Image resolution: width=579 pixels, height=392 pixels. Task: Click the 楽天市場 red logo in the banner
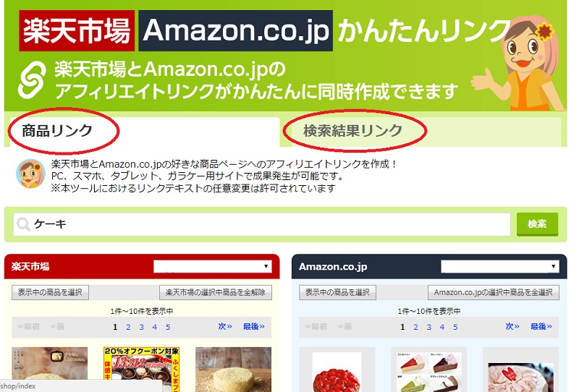coord(77,30)
